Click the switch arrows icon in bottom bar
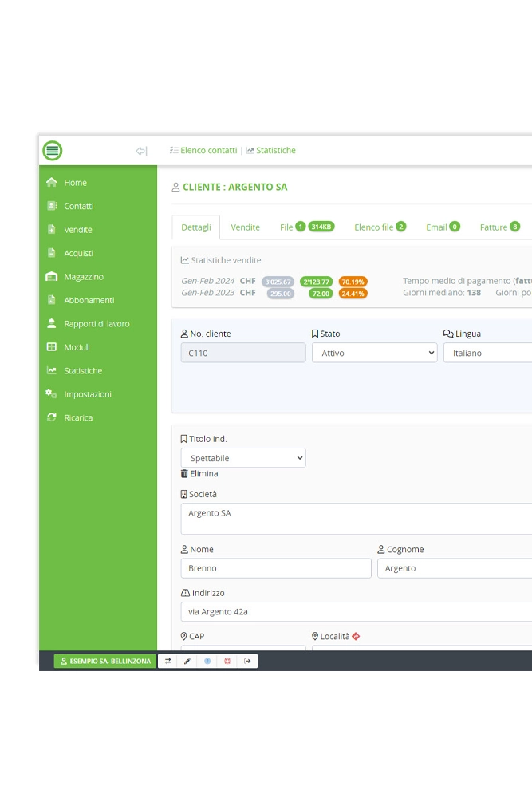Screen dimensions: 532x798 [x=167, y=661]
